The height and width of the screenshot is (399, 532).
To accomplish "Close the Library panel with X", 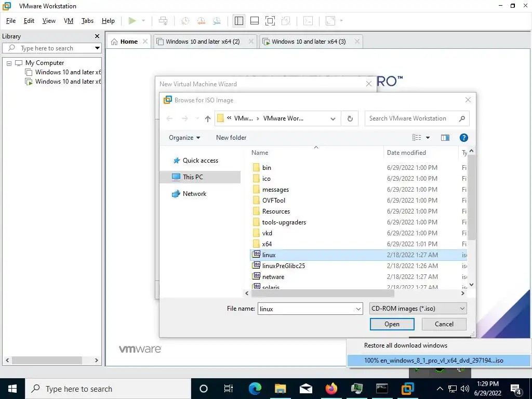I will point(97,36).
